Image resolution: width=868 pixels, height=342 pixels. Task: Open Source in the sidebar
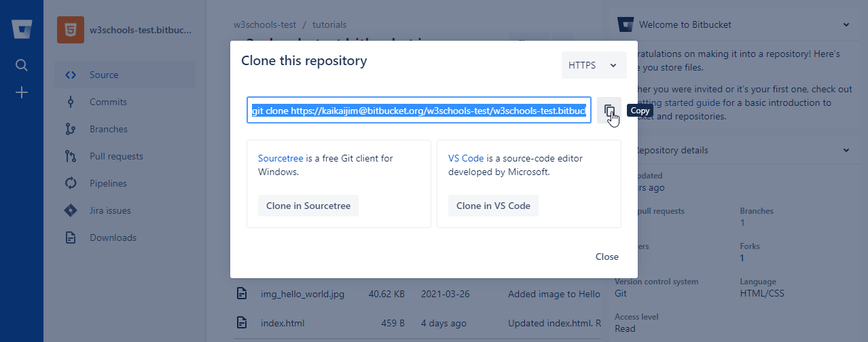[104, 75]
